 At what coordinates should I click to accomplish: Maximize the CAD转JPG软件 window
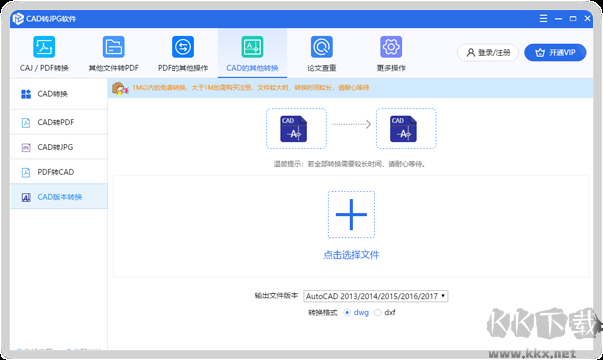(x=573, y=18)
